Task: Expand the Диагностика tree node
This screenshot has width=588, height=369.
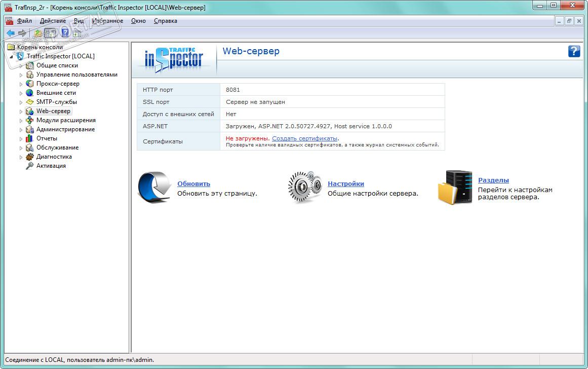Action: 21,157
